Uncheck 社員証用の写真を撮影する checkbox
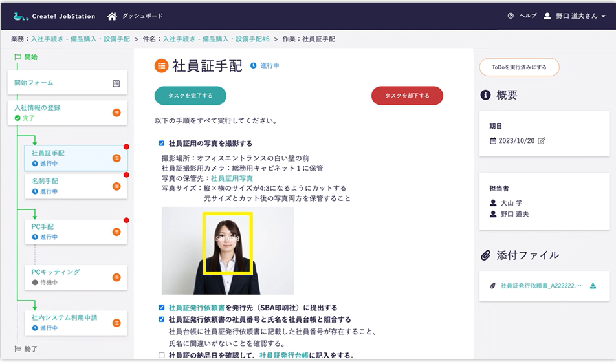The width and height of the screenshot is (616, 364). (162, 144)
